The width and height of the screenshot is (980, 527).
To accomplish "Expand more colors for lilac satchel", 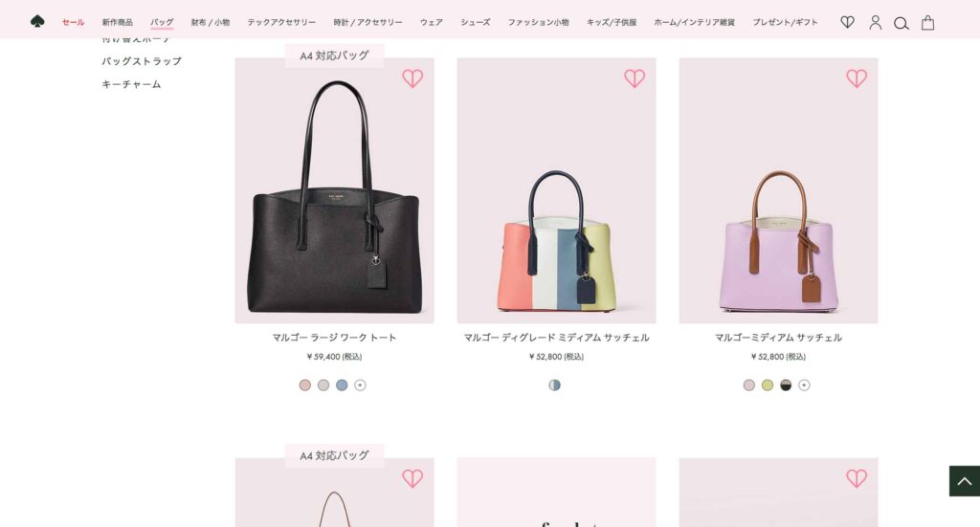I will pos(804,385).
